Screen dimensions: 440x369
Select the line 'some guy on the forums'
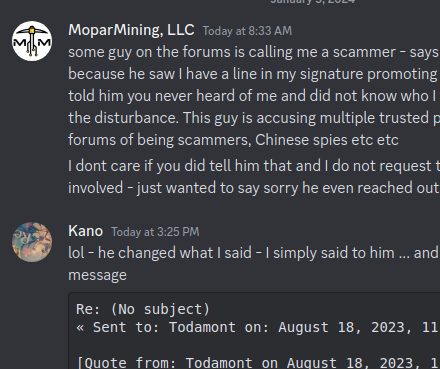[x=254, y=52]
